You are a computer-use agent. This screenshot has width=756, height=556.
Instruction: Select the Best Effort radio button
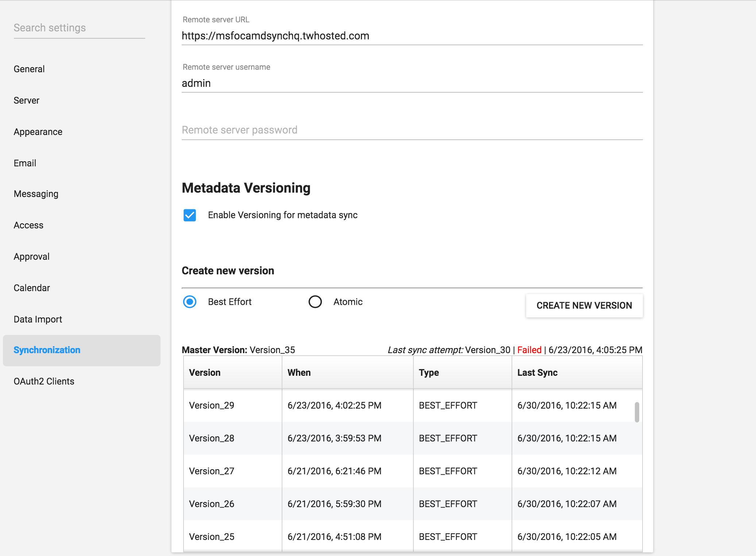coord(190,302)
